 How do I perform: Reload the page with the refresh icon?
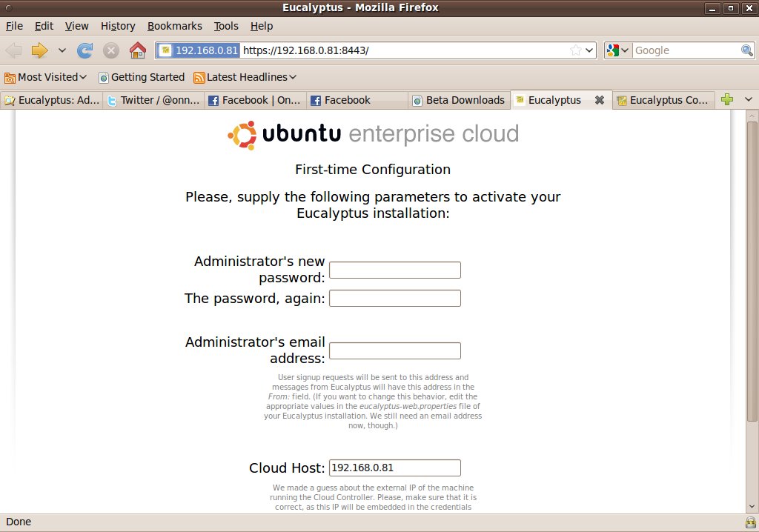point(84,50)
